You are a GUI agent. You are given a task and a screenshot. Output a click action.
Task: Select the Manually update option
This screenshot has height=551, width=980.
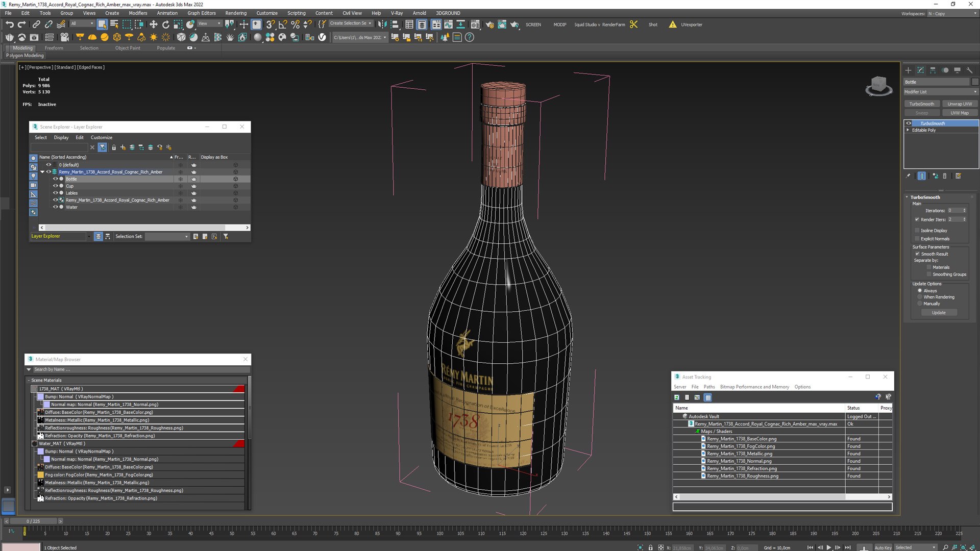pyautogui.click(x=920, y=304)
